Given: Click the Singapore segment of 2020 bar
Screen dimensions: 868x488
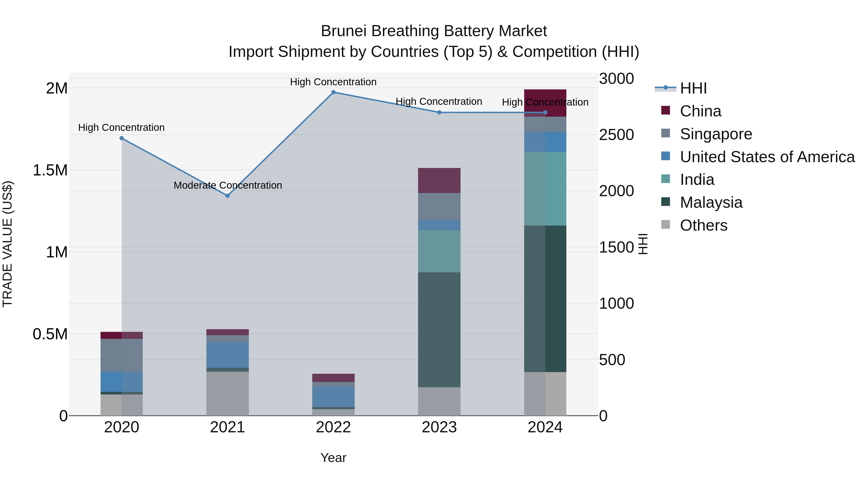Looking at the screenshot, I should coord(122,355).
